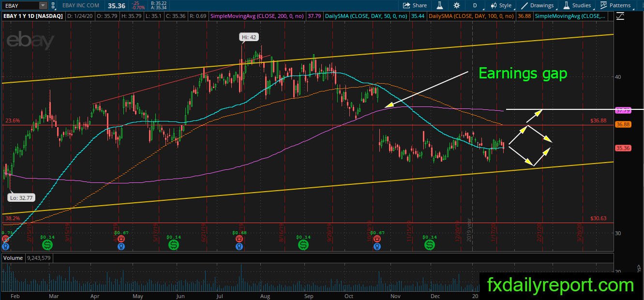Click the 23.6% Fibonacci level label
This screenshot has width=644, height=300.
pos(13,120)
